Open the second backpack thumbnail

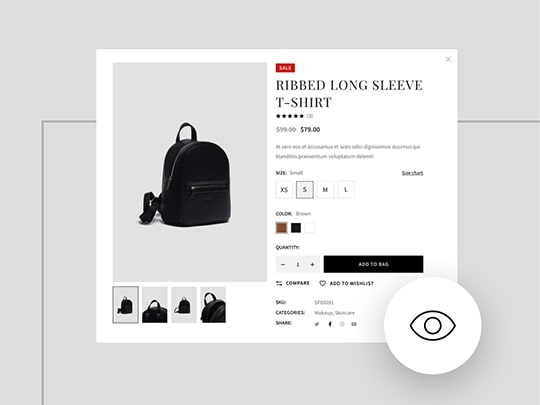pos(155,305)
